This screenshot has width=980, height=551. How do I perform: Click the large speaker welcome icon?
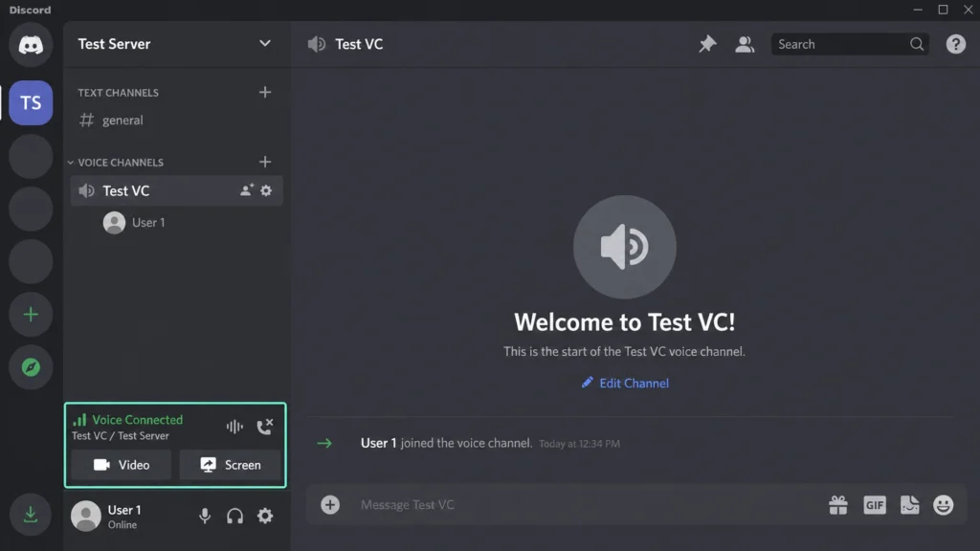pyautogui.click(x=624, y=247)
